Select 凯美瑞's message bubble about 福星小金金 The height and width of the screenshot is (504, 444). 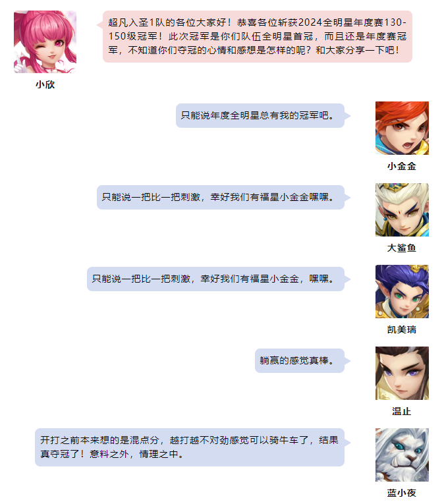tap(215, 279)
